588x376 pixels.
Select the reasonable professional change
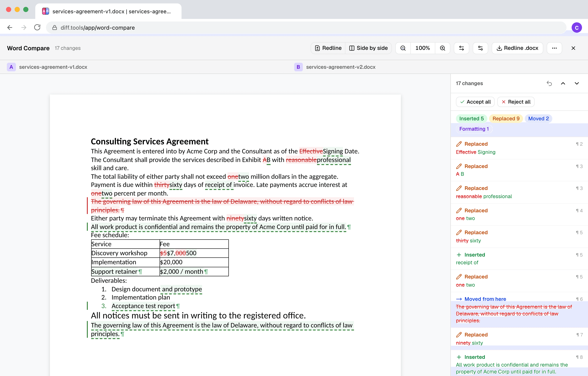tap(519, 192)
